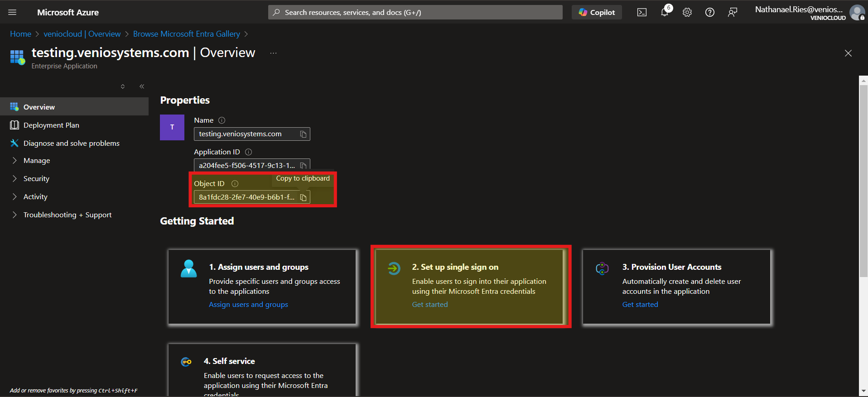This screenshot has width=868, height=397.
Task: Open the account avatar menu
Action: 857,12
